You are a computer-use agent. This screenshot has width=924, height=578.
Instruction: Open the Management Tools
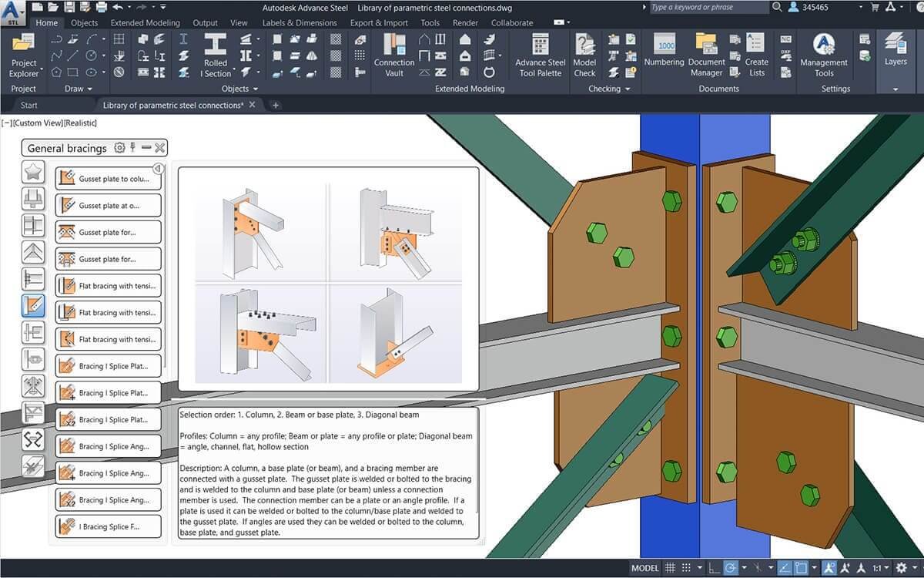tap(823, 55)
